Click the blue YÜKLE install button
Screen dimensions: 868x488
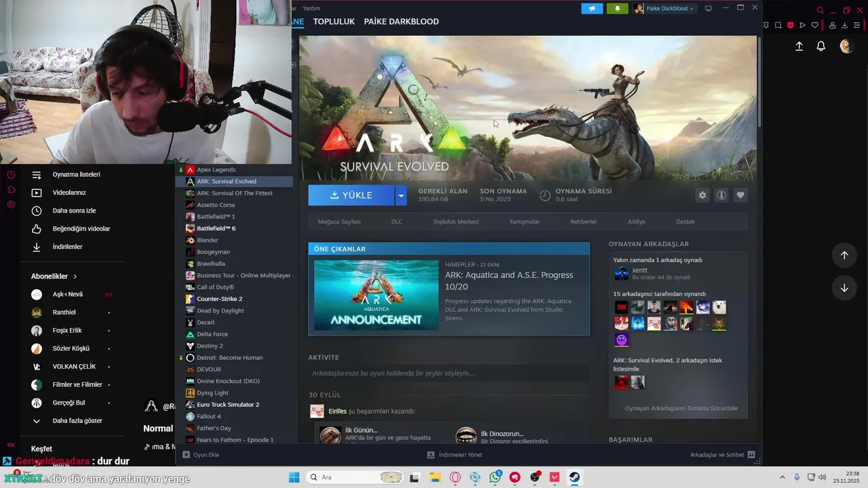[351, 195]
